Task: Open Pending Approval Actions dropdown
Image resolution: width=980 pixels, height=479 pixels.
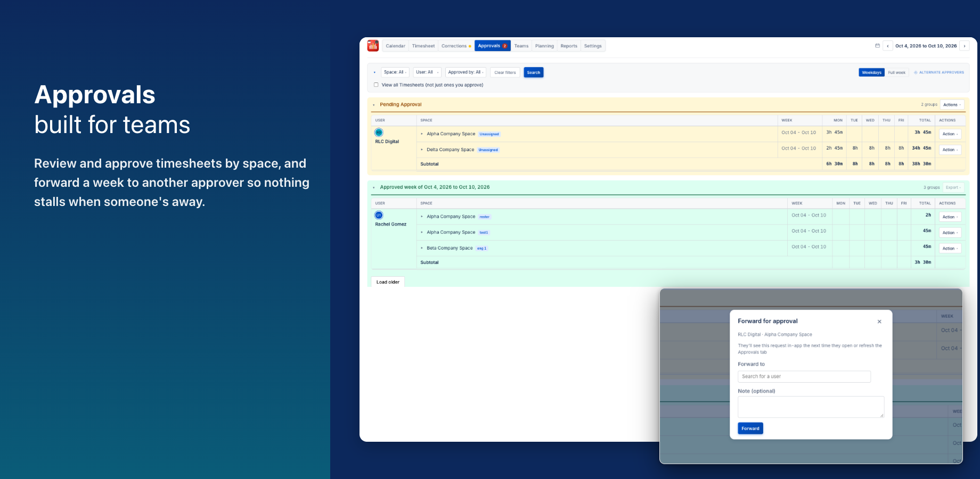Action: 952,105
